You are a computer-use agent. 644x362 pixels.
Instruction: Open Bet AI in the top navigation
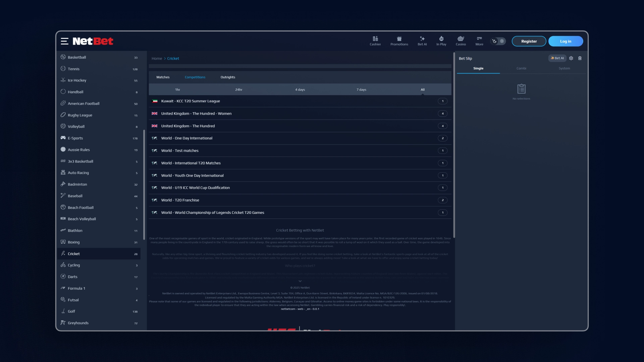tap(422, 41)
